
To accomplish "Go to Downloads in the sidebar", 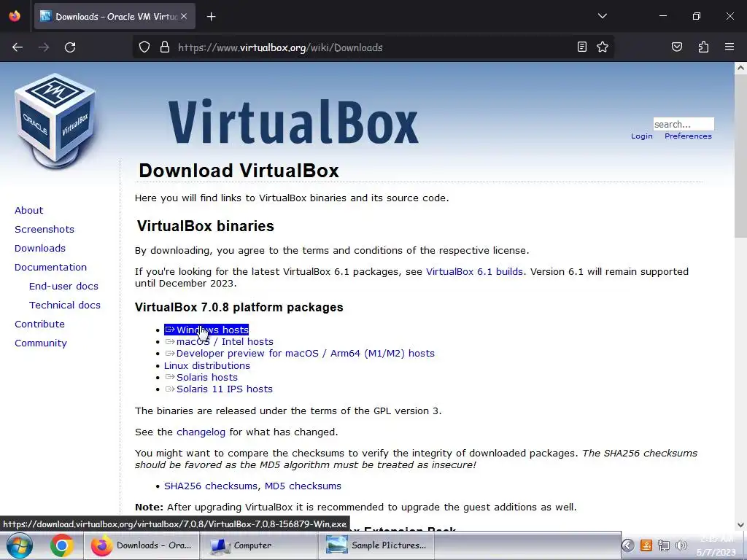I will [40, 248].
